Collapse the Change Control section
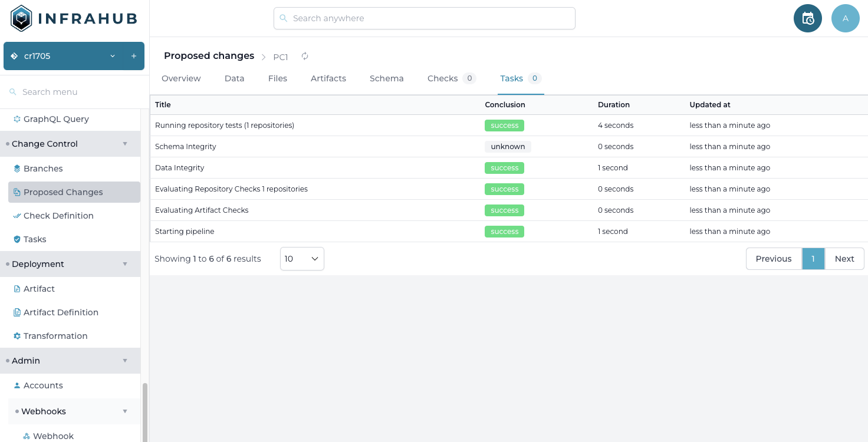 124,144
